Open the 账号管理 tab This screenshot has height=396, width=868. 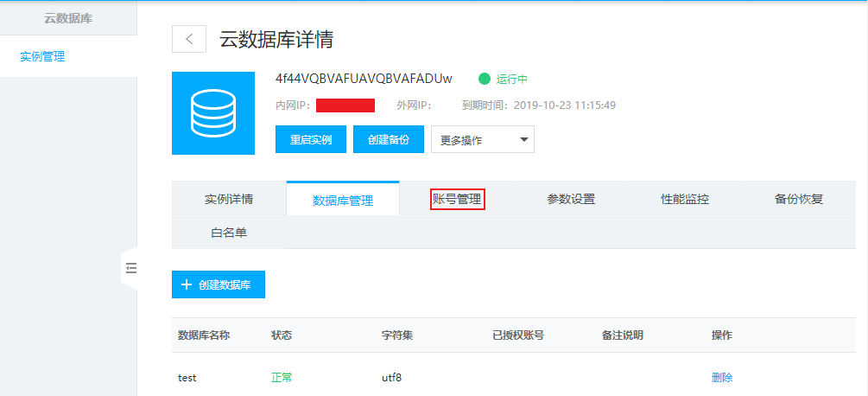(x=457, y=199)
